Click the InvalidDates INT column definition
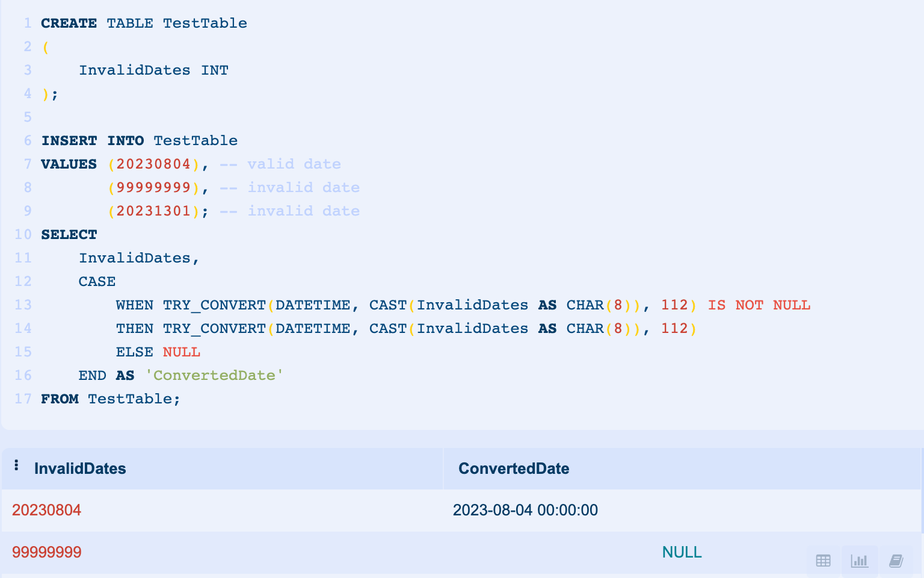 [x=153, y=70]
